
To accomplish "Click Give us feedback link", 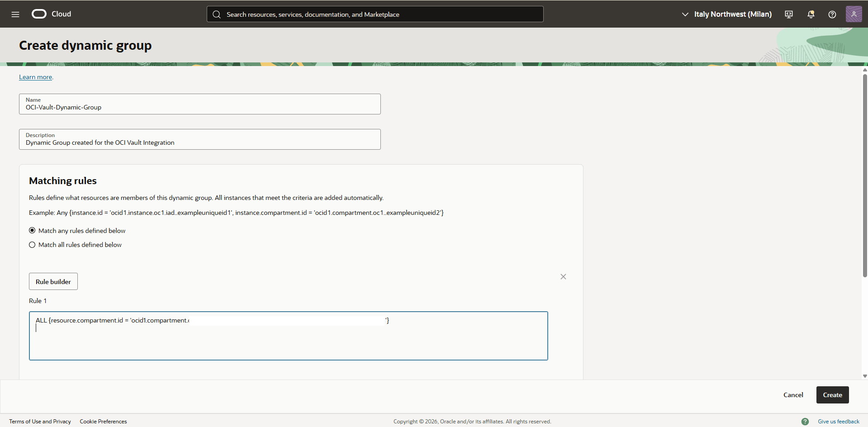I will tap(839, 422).
